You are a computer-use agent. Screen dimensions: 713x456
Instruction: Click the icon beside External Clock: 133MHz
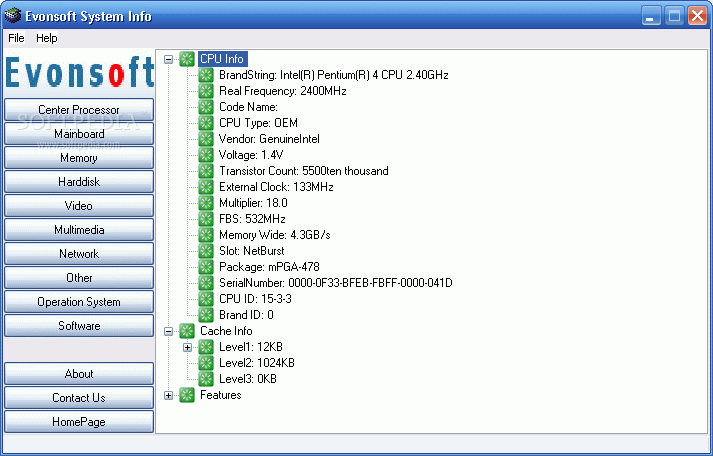[206, 187]
